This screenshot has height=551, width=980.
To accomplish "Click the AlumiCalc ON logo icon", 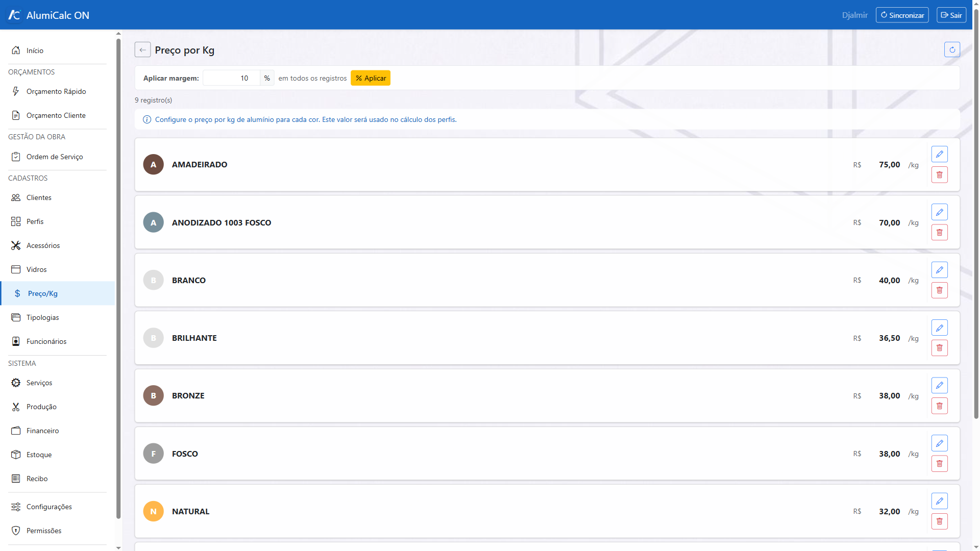I will click(x=14, y=15).
